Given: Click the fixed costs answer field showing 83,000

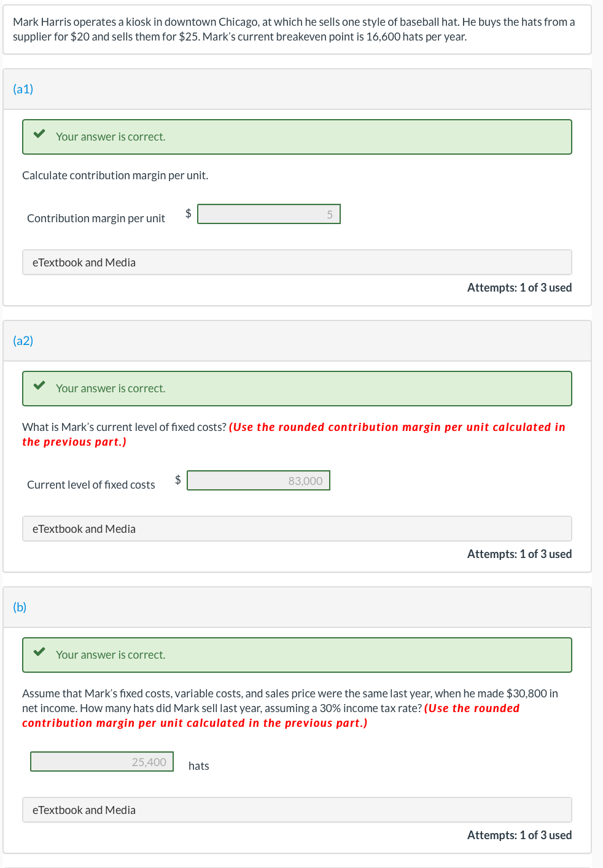Looking at the screenshot, I should [x=259, y=480].
